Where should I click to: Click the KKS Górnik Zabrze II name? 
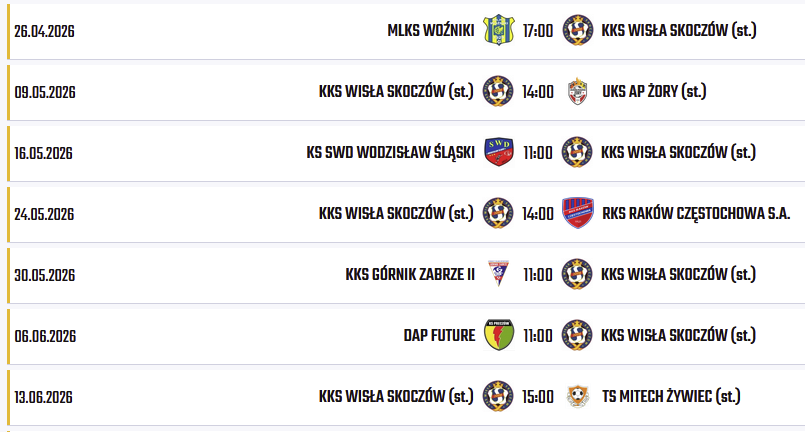point(410,275)
